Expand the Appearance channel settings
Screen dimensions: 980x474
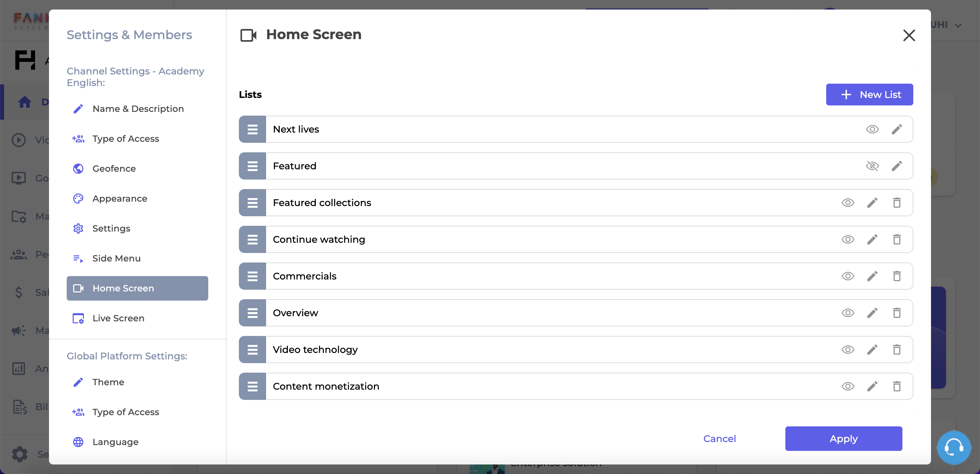point(119,199)
